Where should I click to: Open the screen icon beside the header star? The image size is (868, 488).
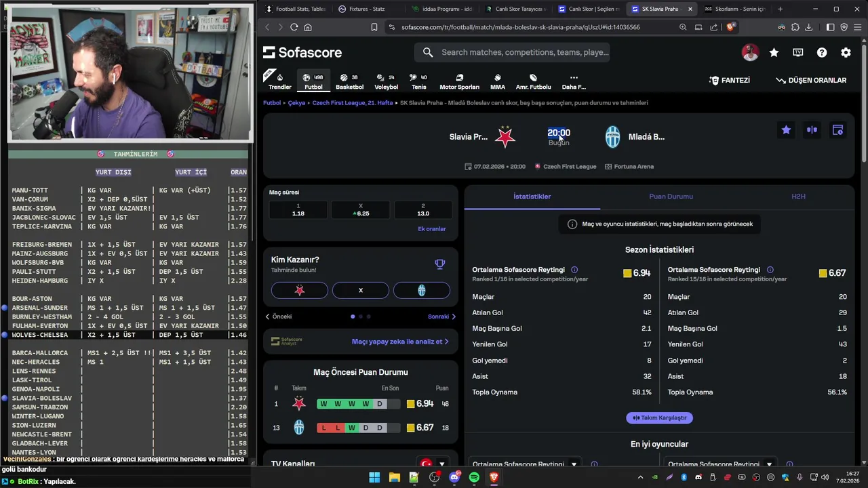pos(798,52)
